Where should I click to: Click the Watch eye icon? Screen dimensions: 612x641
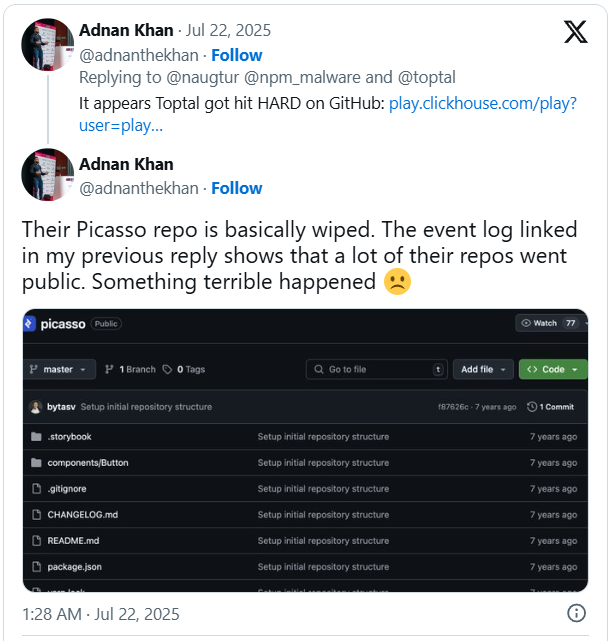pos(526,323)
